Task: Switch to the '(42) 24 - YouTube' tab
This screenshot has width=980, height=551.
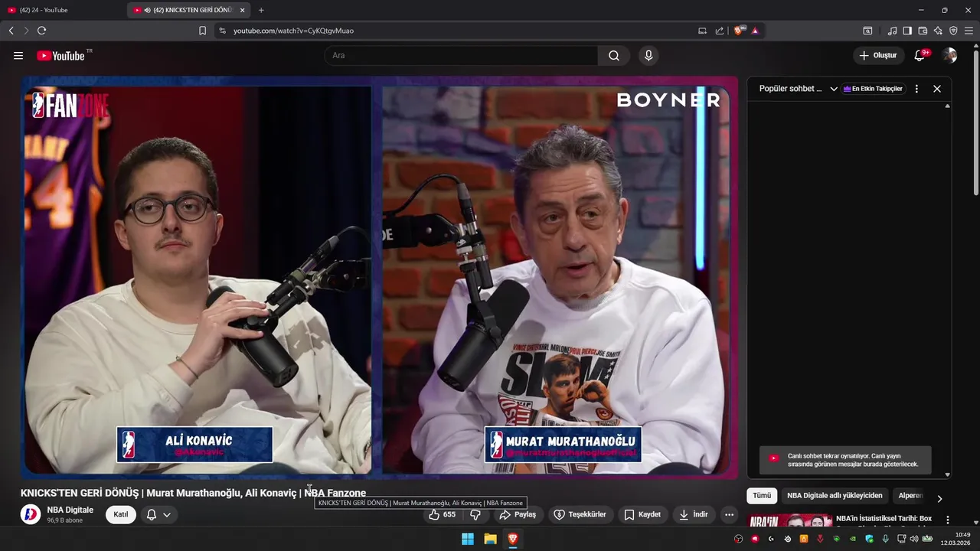Action: [61, 10]
